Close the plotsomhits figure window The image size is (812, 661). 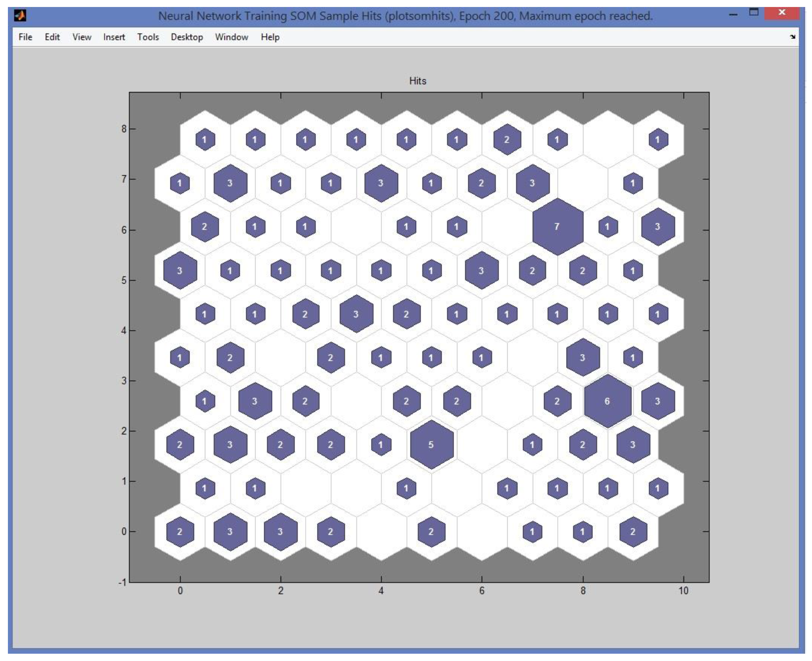pos(782,12)
